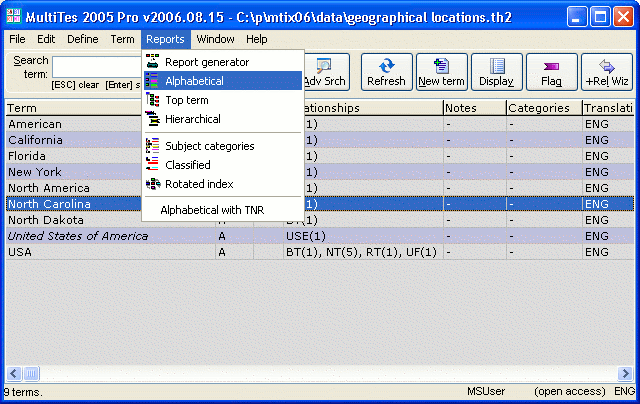Screen dimensions: 640x404
Task: Select Alphabetical report entry
Action: 223,81
